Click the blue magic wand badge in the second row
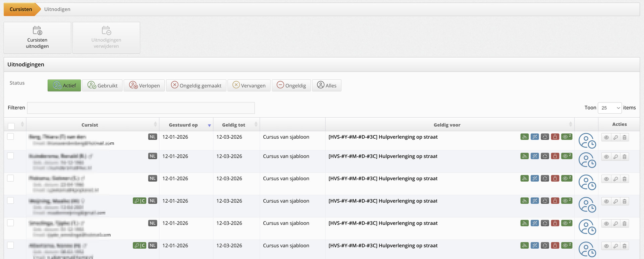 tap(535, 156)
